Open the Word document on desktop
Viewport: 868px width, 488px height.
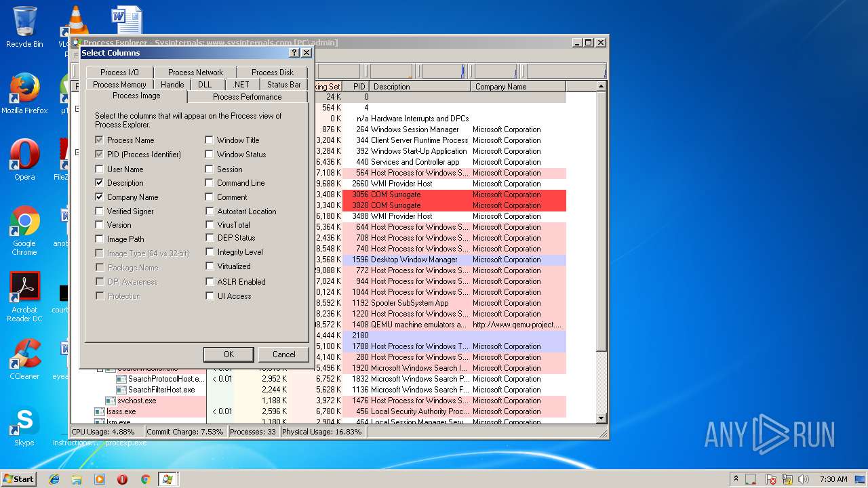[x=127, y=20]
